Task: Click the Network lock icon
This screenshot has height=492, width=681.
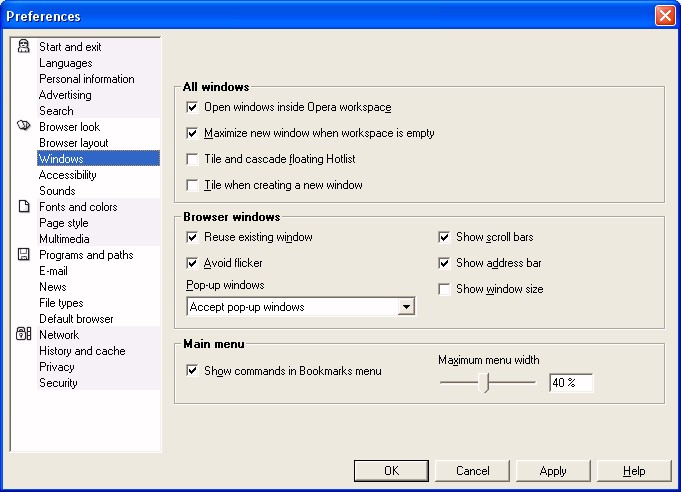Action: point(23,334)
